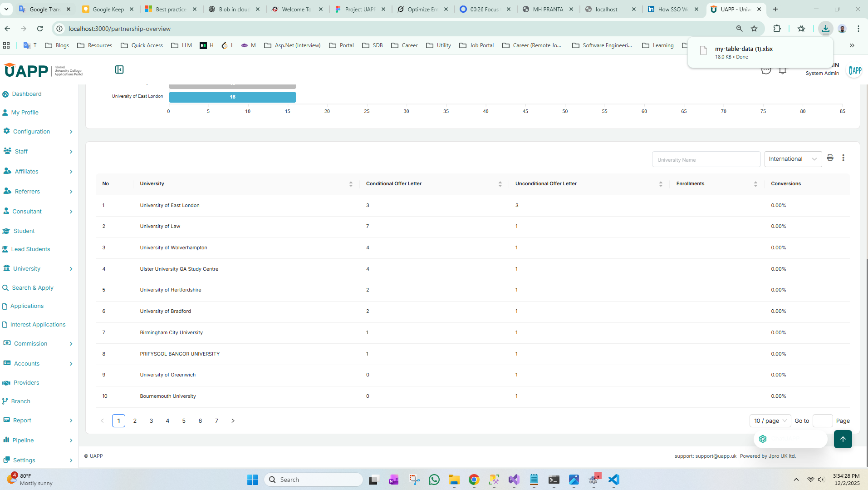The image size is (868, 490).
Task: Click the University Name search field
Action: click(x=706, y=159)
